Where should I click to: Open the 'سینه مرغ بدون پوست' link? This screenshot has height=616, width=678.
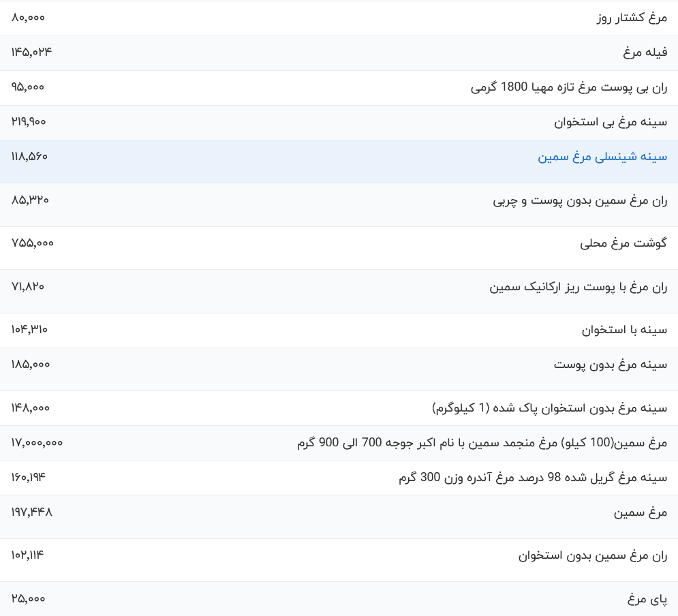click(611, 365)
